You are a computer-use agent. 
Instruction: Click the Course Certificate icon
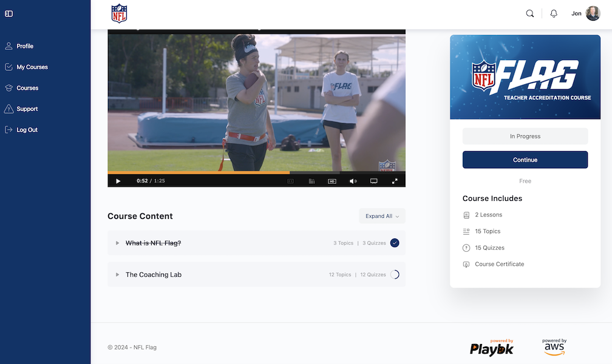pos(466,264)
